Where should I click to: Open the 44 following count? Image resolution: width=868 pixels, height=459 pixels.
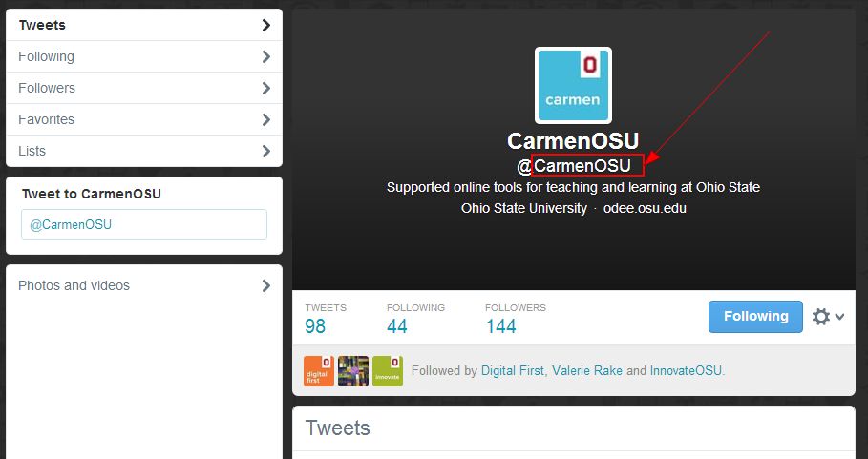pos(397,325)
